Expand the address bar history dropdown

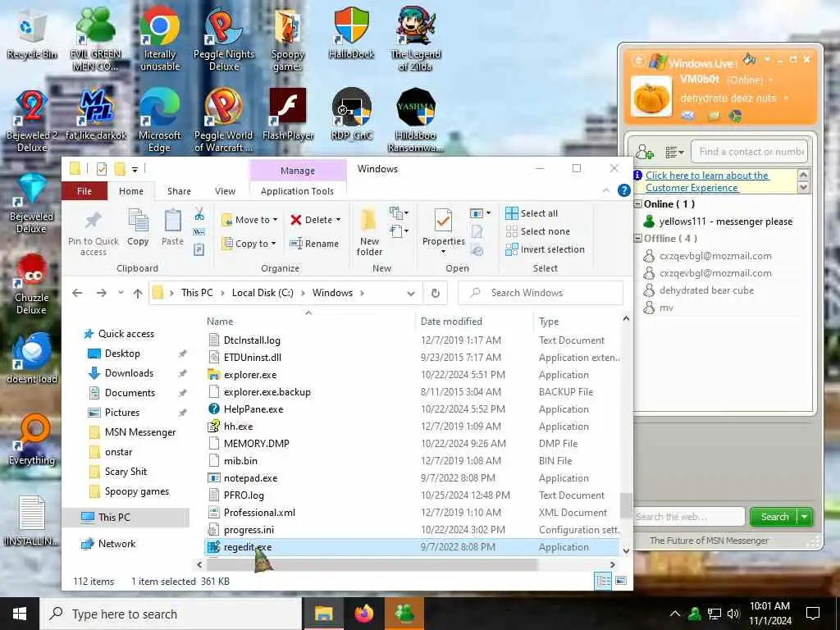click(x=411, y=293)
